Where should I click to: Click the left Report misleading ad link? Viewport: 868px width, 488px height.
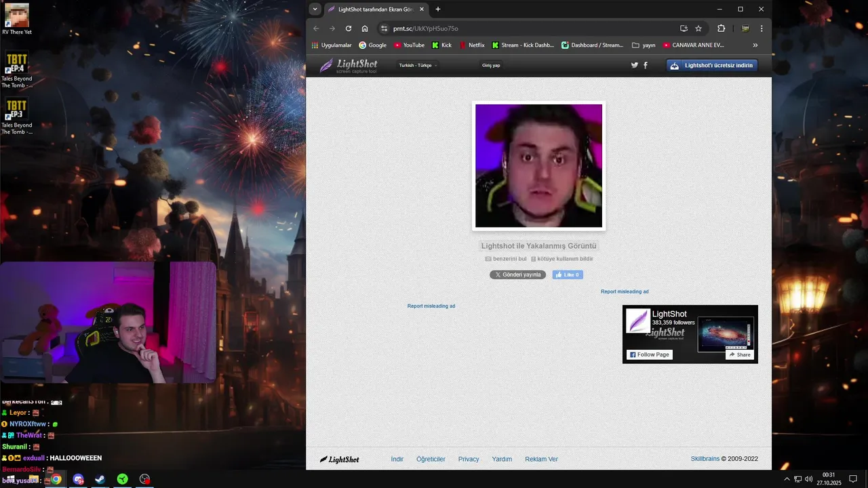[431, 306]
